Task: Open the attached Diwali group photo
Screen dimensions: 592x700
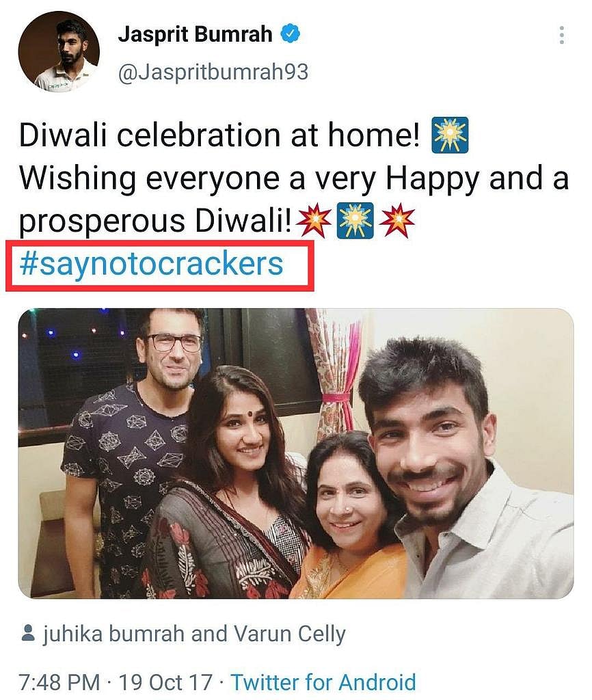Action: click(295, 453)
